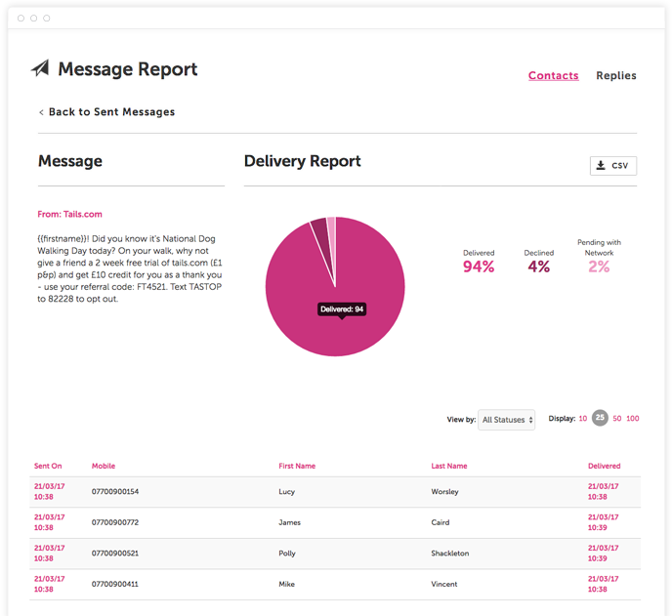Viewport: 672px width, 616px height.
Task: Click the last name Vincent
Action: point(444,584)
